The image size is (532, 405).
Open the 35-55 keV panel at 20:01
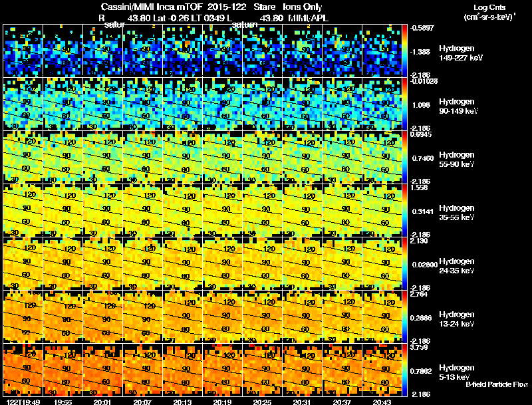(x=102, y=210)
